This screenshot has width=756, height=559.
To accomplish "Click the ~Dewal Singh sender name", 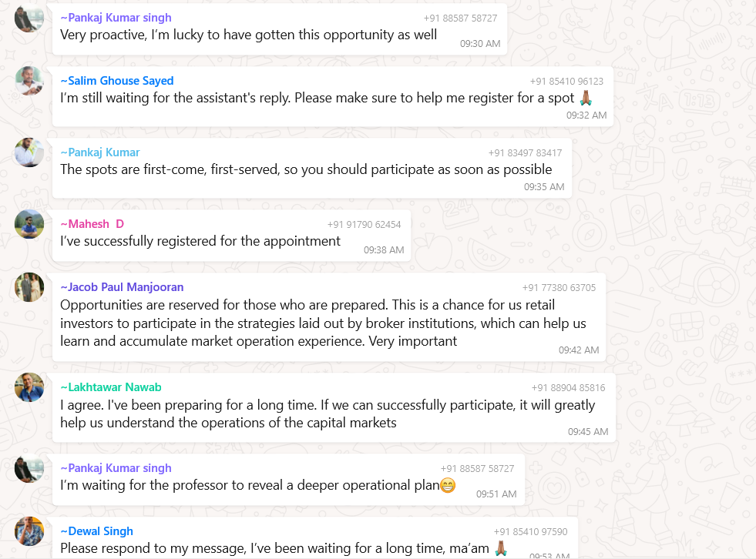I will click(96, 531).
